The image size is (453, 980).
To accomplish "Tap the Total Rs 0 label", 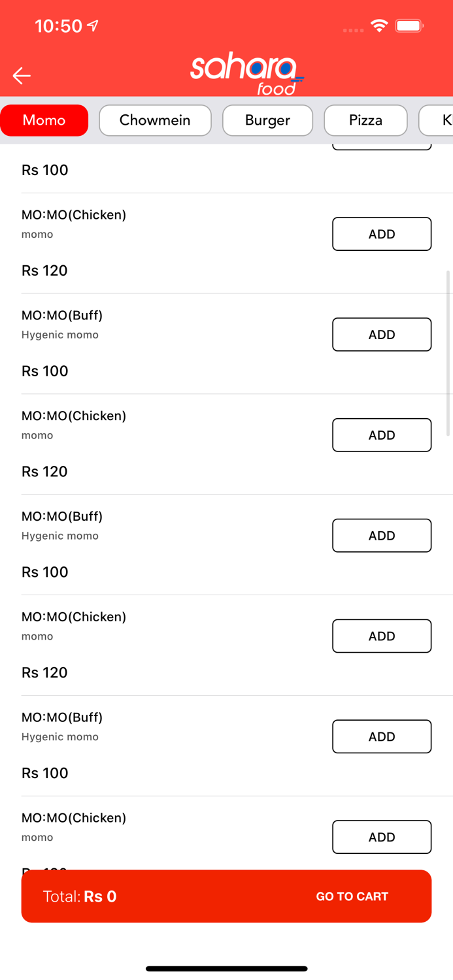I will (80, 896).
